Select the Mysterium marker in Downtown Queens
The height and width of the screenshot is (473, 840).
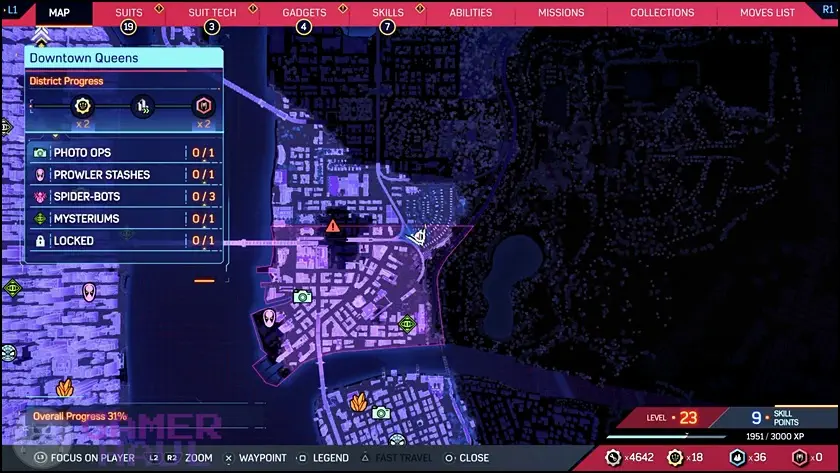tap(407, 324)
